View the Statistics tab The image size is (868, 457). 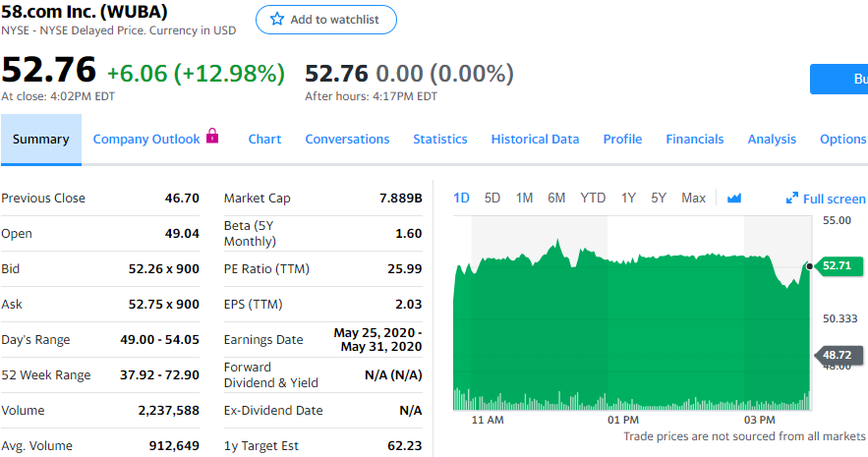pos(439,140)
